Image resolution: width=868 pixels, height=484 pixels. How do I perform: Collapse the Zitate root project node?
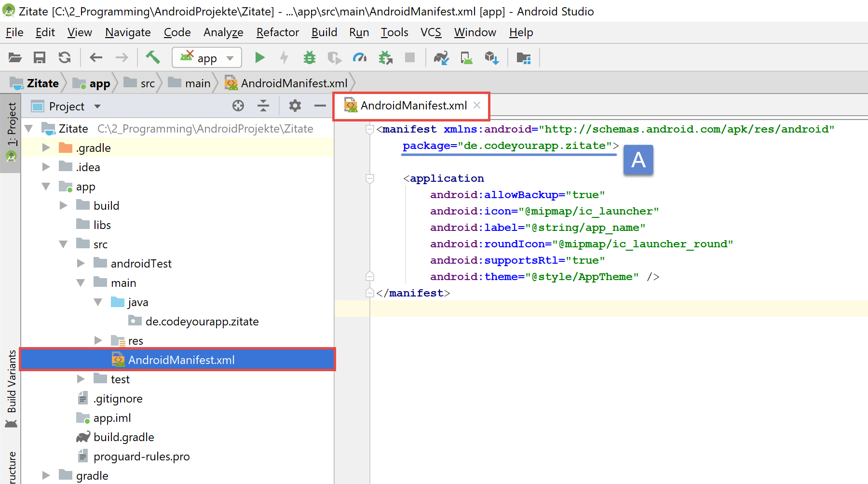(29, 129)
